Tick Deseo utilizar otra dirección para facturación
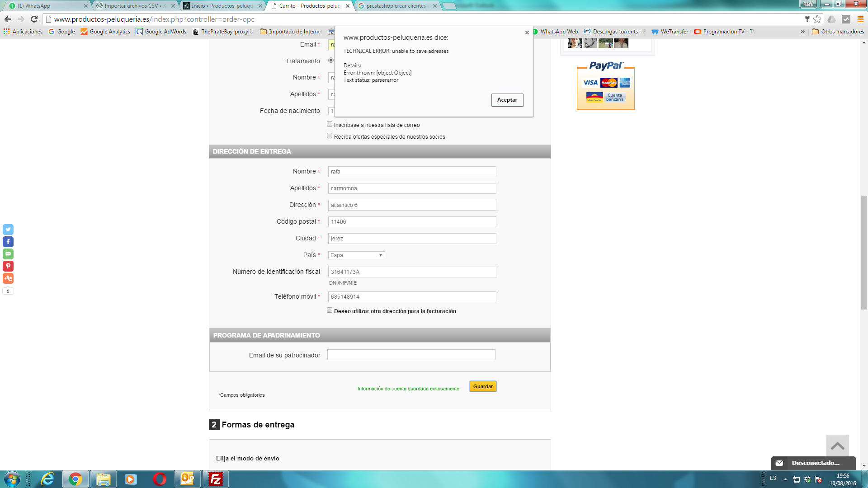The width and height of the screenshot is (868, 488). pyautogui.click(x=330, y=310)
